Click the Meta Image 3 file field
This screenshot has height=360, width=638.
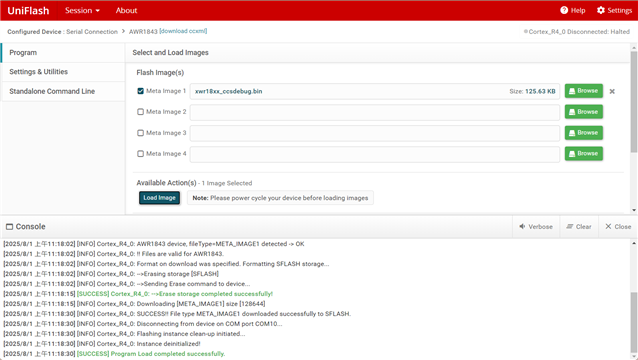375,133
